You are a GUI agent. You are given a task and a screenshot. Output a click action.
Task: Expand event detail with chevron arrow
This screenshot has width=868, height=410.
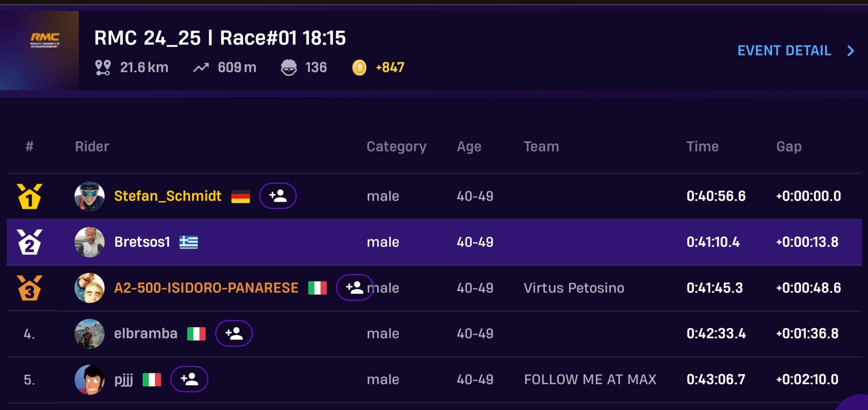click(851, 51)
